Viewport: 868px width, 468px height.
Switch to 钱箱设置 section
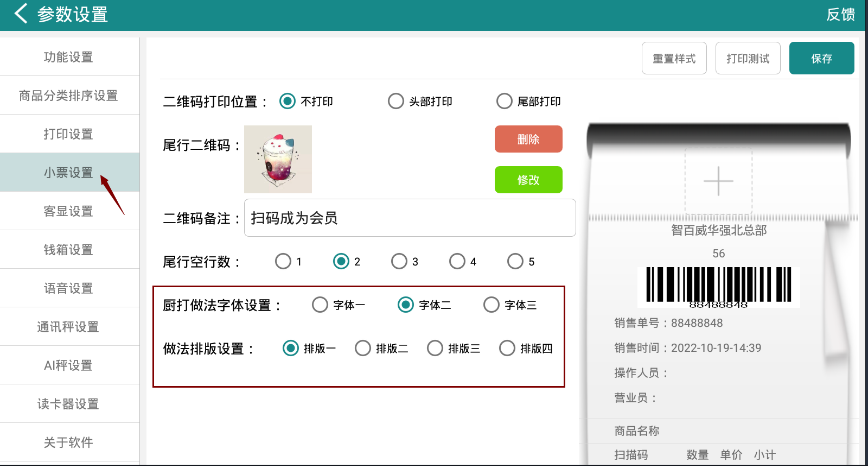(x=68, y=250)
